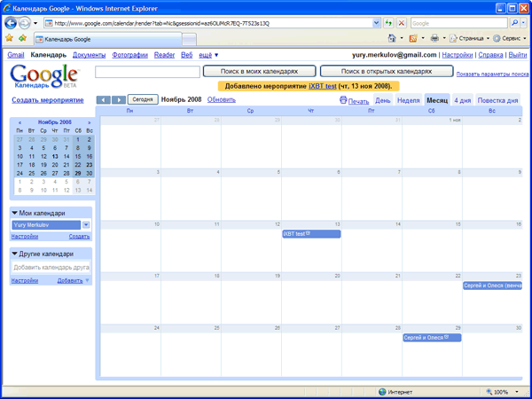This screenshot has height=399, width=532.
Task: Click the Печать link beside the printer icon
Action: 358,101
